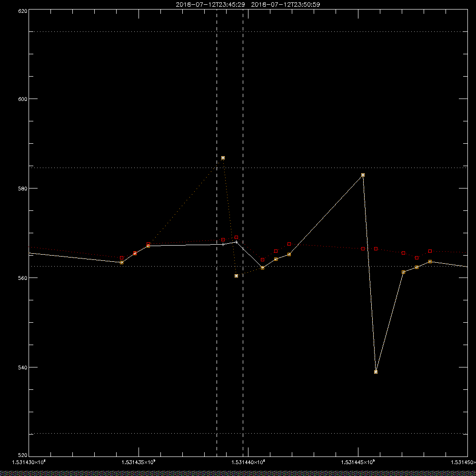Click the x-axis label 1.531430×10⁹
Image resolution: width=476 pixels, height=476 pixels.
tap(29, 462)
